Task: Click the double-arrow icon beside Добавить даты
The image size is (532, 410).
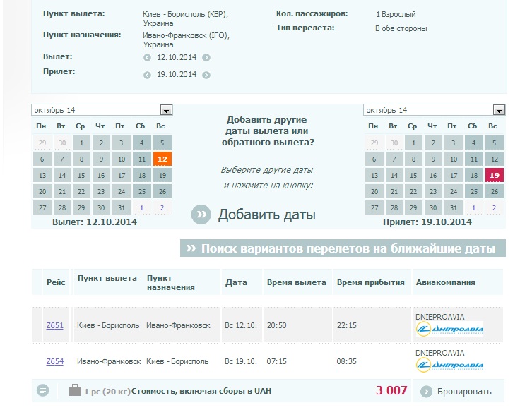Action: pyautogui.click(x=201, y=215)
